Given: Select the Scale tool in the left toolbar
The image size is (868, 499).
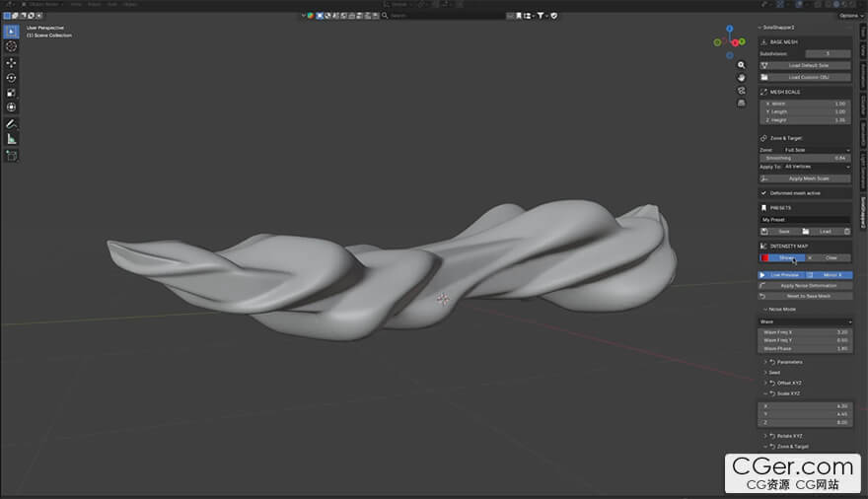Looking at the screenshot, I should pyautogui.click(x=12, y=92).
